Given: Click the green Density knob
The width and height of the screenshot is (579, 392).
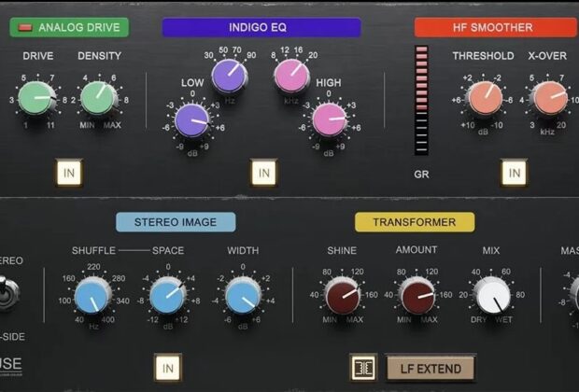Looking at the screenshot, I should [98, 96].
